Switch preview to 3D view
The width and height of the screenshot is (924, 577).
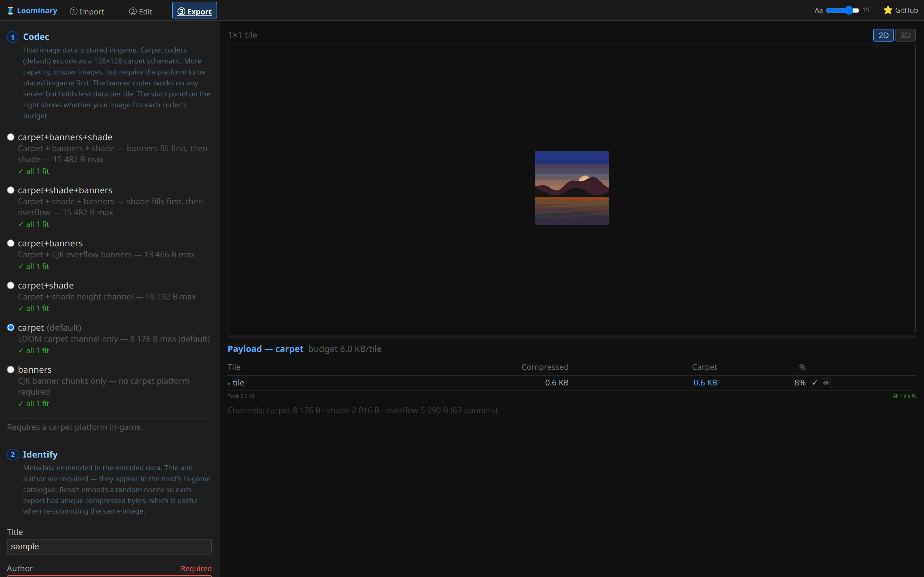[905, 35]
